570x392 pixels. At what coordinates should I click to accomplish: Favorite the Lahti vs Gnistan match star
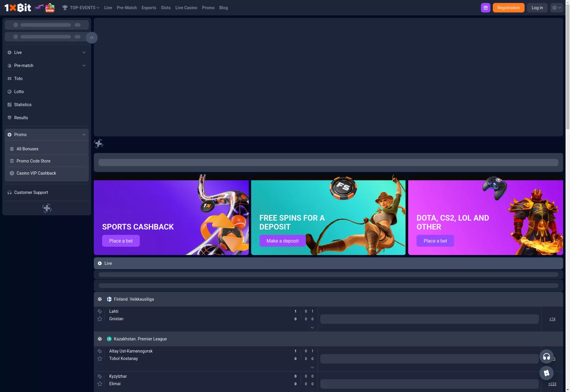point(100,311)
